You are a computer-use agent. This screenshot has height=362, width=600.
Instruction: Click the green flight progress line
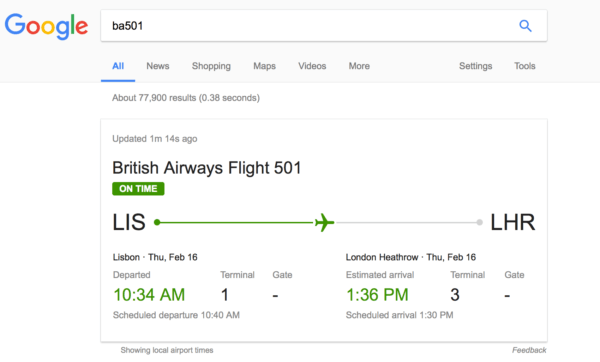236,222
